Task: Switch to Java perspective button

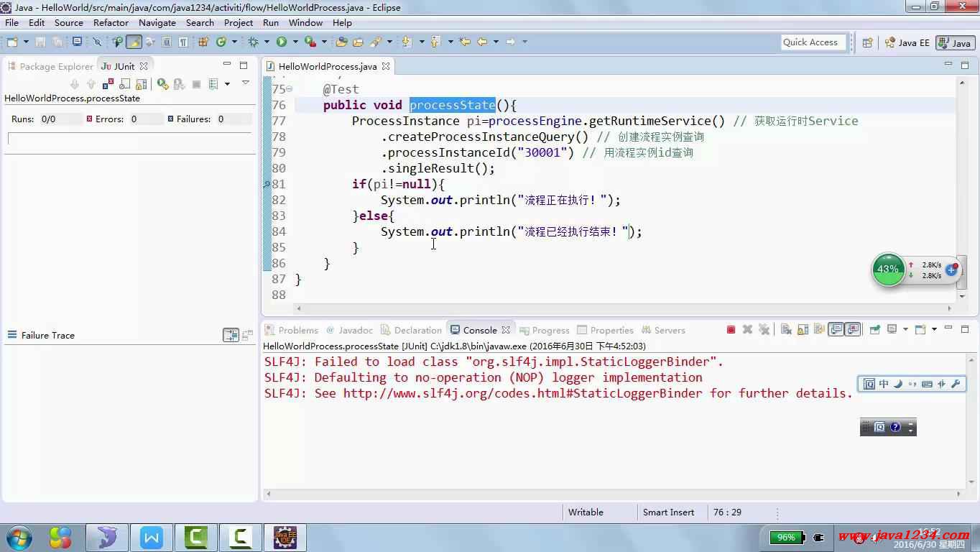Action: (x=956, y=42)
